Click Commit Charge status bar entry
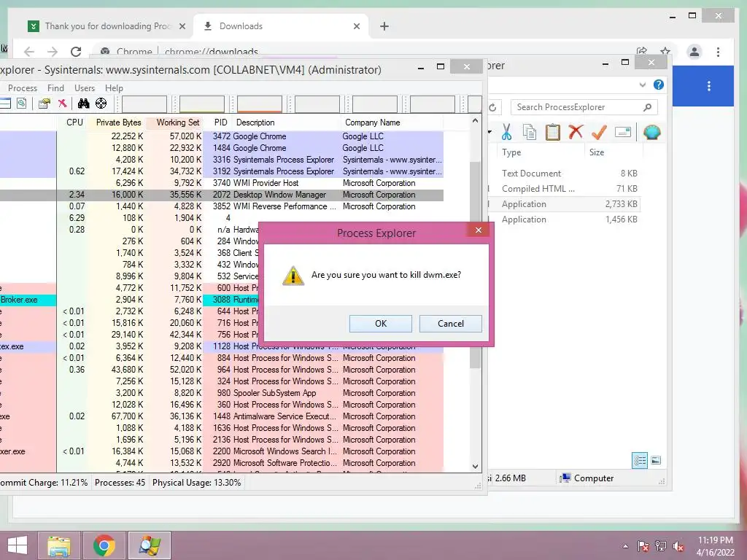 tap(44, 483)
